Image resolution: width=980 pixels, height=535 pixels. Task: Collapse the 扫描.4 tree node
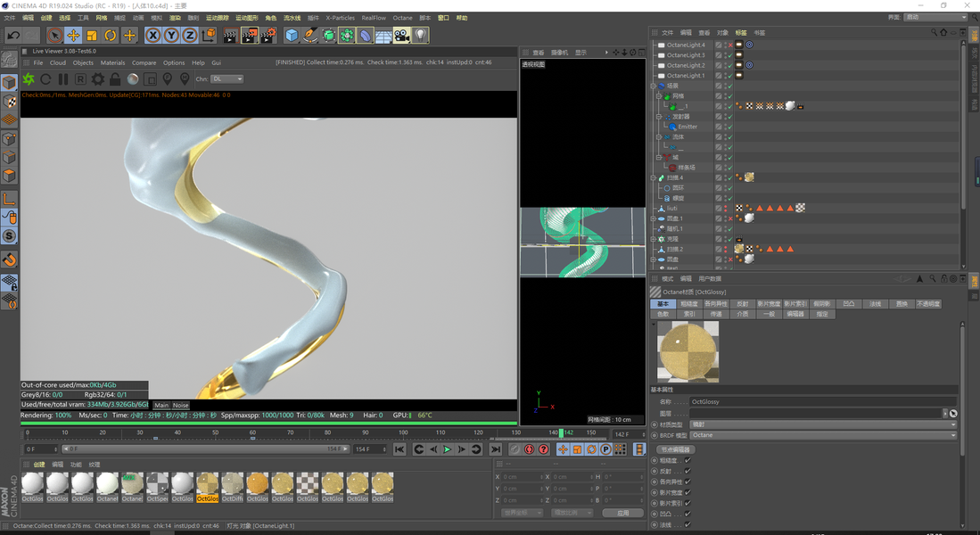click(x=653, y=177)
